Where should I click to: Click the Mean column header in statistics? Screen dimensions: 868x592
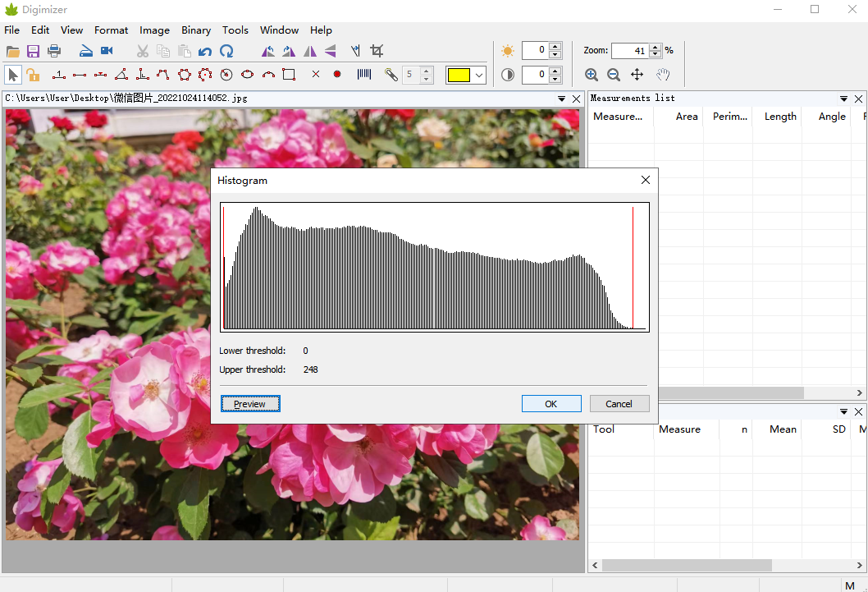783,429
